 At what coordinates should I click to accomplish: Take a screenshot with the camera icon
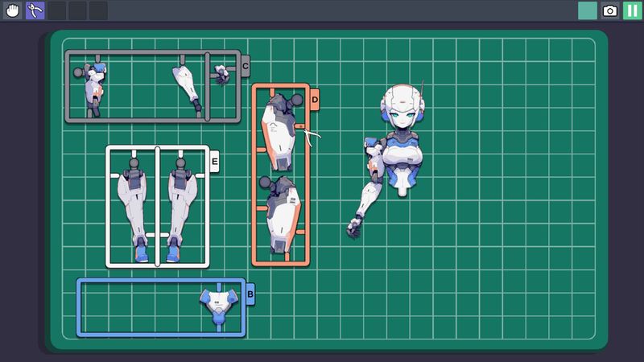[x=610, y=10]
